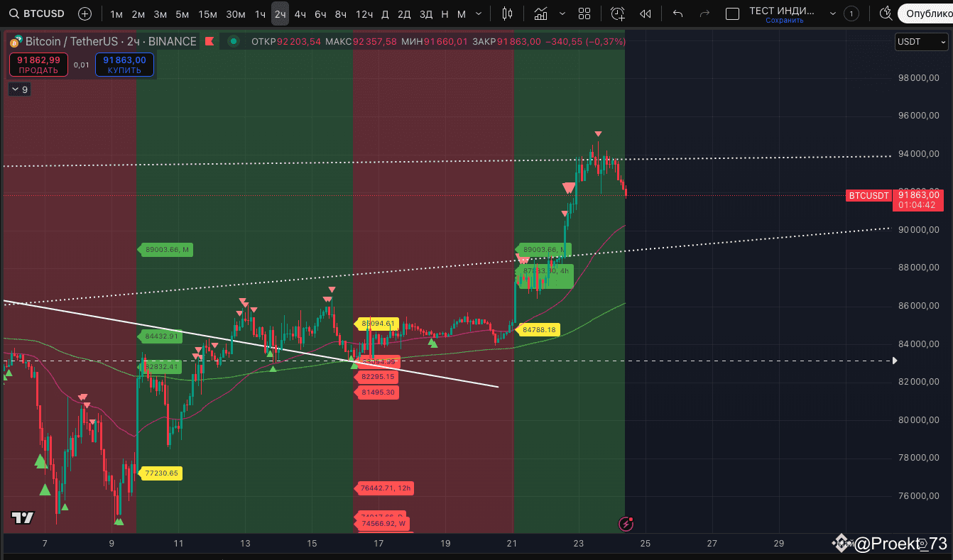Click the green market status dot

coord(233,41)
